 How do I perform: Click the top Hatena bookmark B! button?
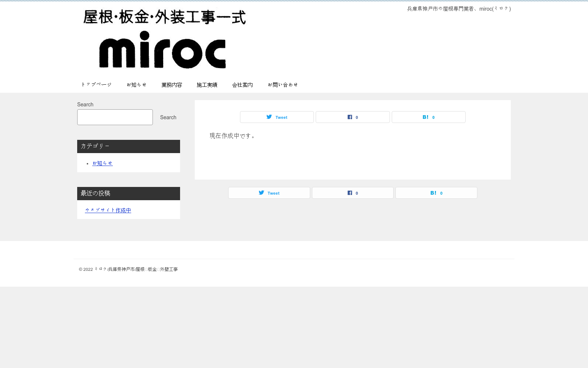point(429,117)
